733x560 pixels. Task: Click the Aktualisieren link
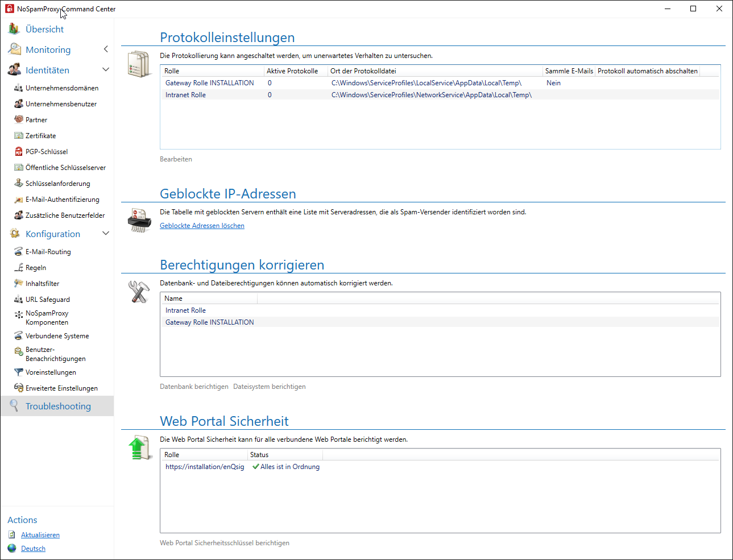pyautogui.click(x=40, y=535)
